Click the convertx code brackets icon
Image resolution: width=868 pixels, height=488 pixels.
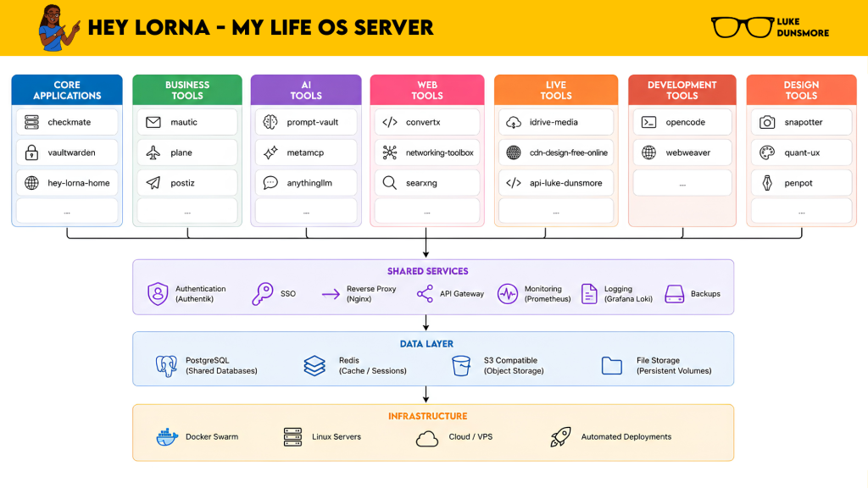click(x=390, y=122)
